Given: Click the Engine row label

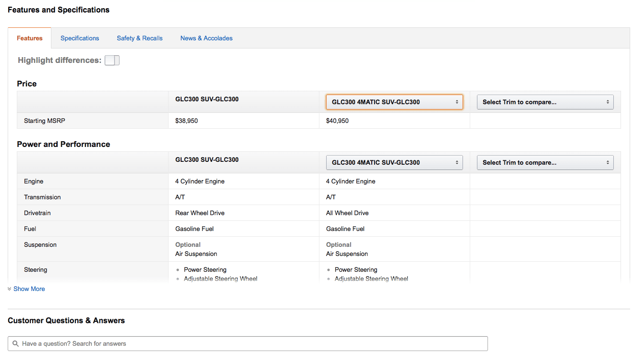Looking at the screenshot, I should coord(34,182).
